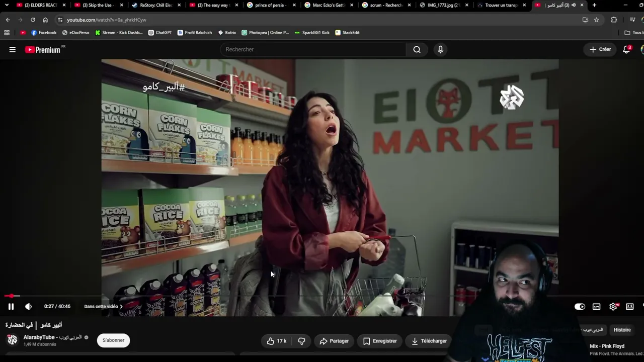Open the browser extensions puzzle icon
644x362 pixels.
614,20
